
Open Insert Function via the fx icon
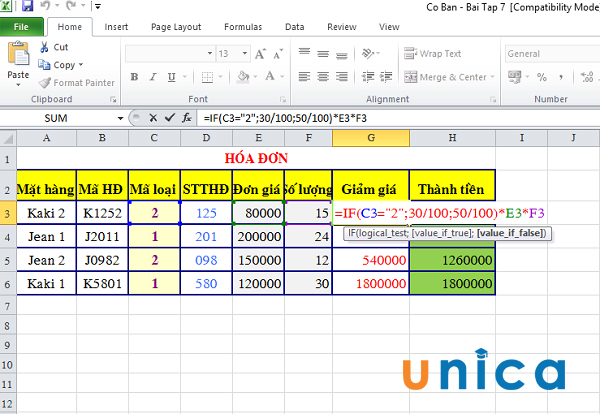[x=186, y=118]
